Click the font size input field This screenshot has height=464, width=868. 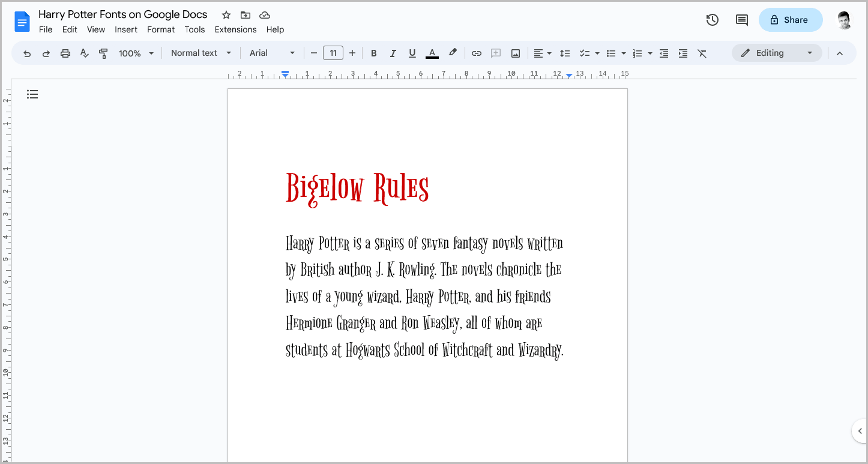tap(333, 53)
